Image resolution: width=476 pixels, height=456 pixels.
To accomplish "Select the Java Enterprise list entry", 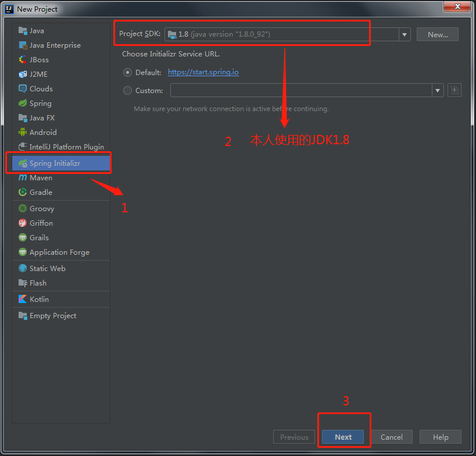I will pyautogui.click(x=61, y=45).
